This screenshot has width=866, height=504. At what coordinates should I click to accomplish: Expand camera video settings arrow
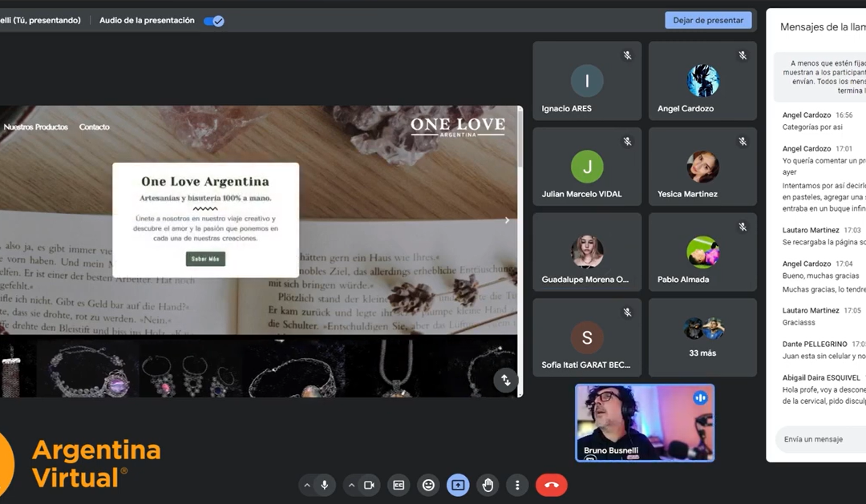click(x=351, y=486)
